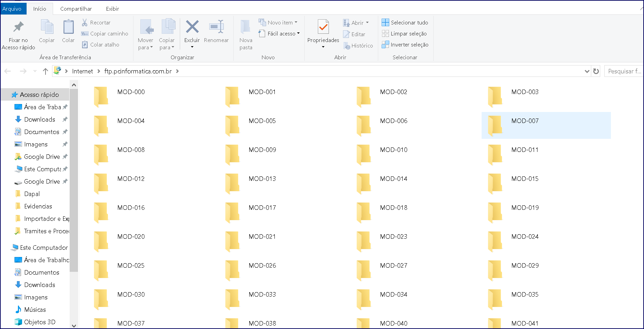Click the Nova pasta icon
644x329 pixels.
click(245, 27)
